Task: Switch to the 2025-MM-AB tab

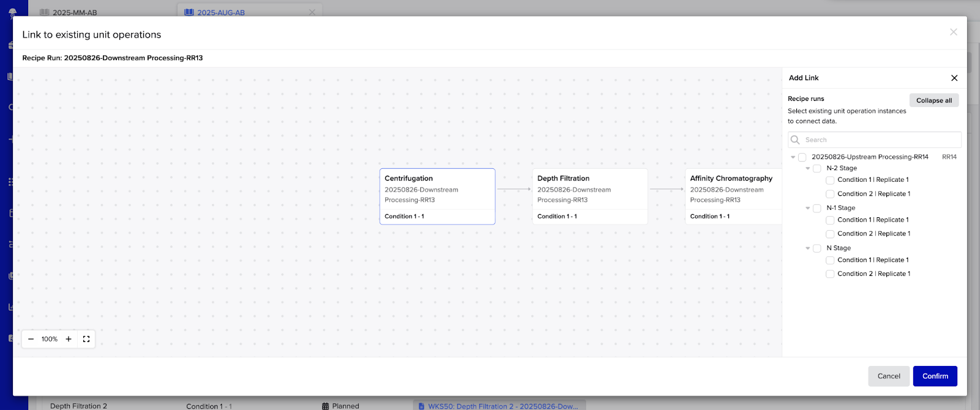Action: point(74,12)
